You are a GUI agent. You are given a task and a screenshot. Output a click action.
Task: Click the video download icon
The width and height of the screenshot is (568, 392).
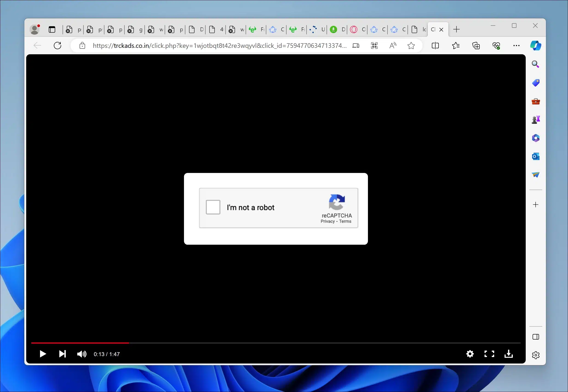tap(509, 354)
